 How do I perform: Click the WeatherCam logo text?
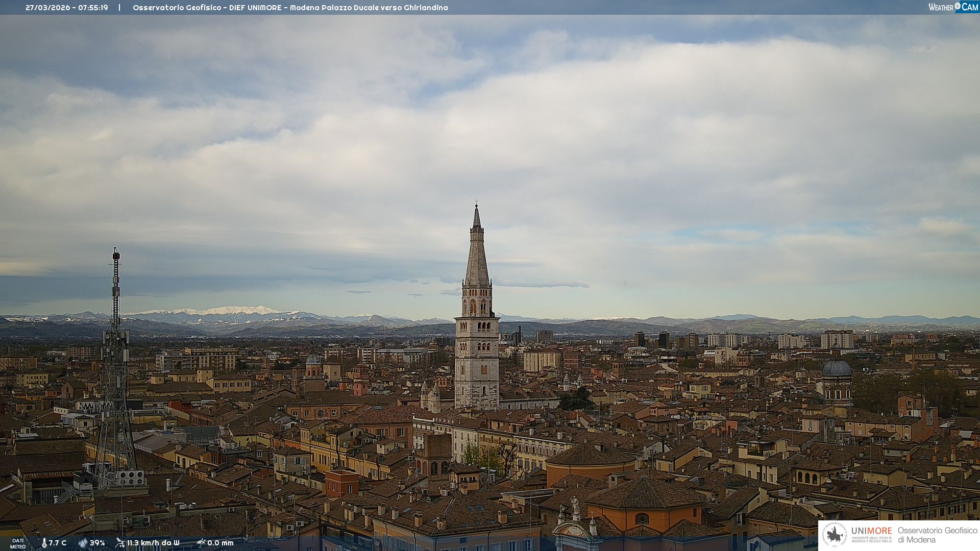point(941,7)
